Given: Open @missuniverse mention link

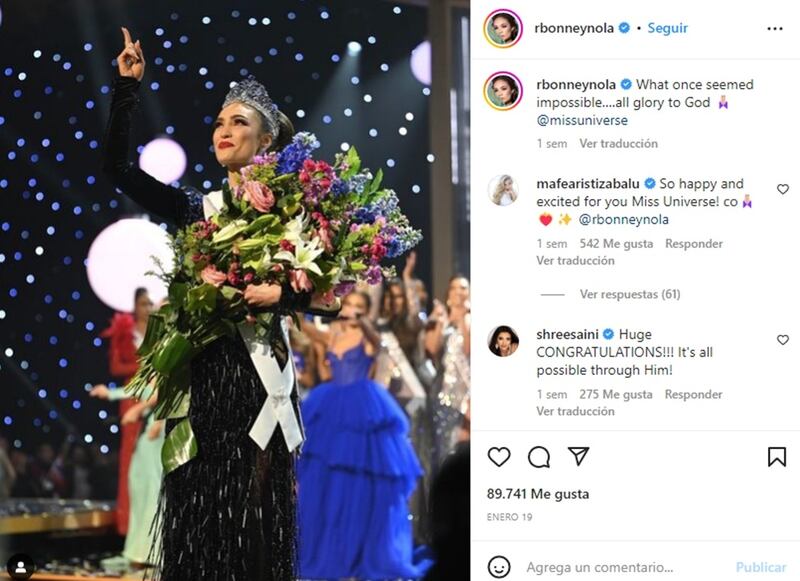Looking at the screenshot, I should pyautogui.click(x=582, y=120).
